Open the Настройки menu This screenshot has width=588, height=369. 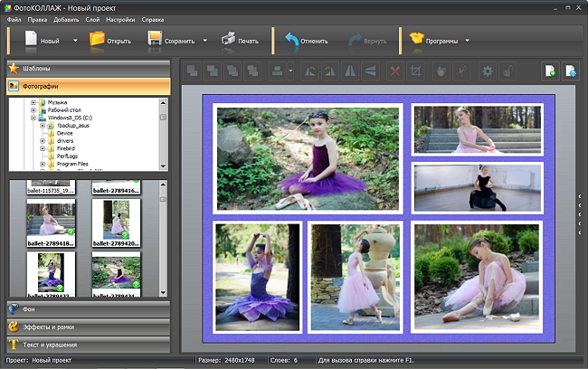tap(121, 19)
